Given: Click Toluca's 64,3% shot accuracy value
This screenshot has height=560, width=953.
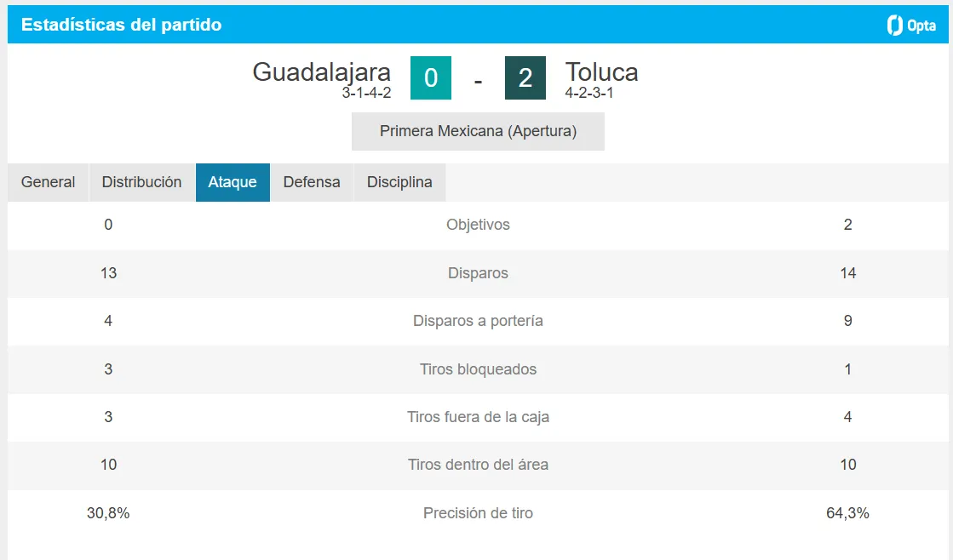Looking at the screenshot, I should click(848, 513).
